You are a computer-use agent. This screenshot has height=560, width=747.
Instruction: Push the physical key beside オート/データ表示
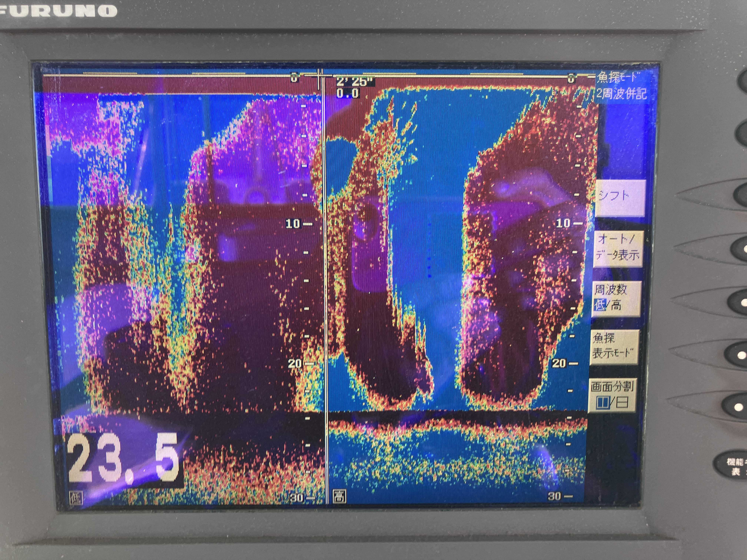pyautogui.click(x=741, y=249)
